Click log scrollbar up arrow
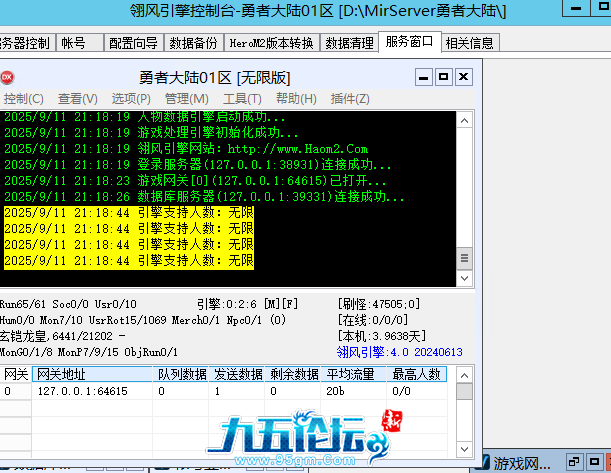This screenshot has width=611, height=473. click(464, 121)
